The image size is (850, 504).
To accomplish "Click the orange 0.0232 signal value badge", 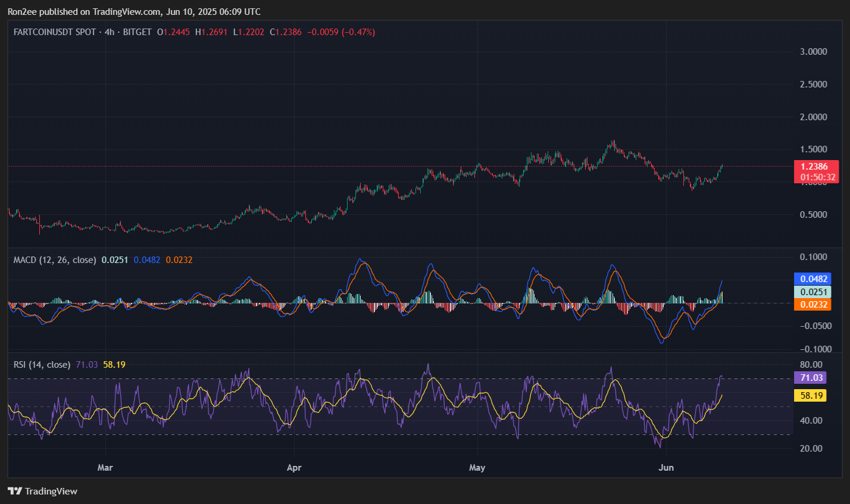I will pyautogui.click(x=814, y=304).
